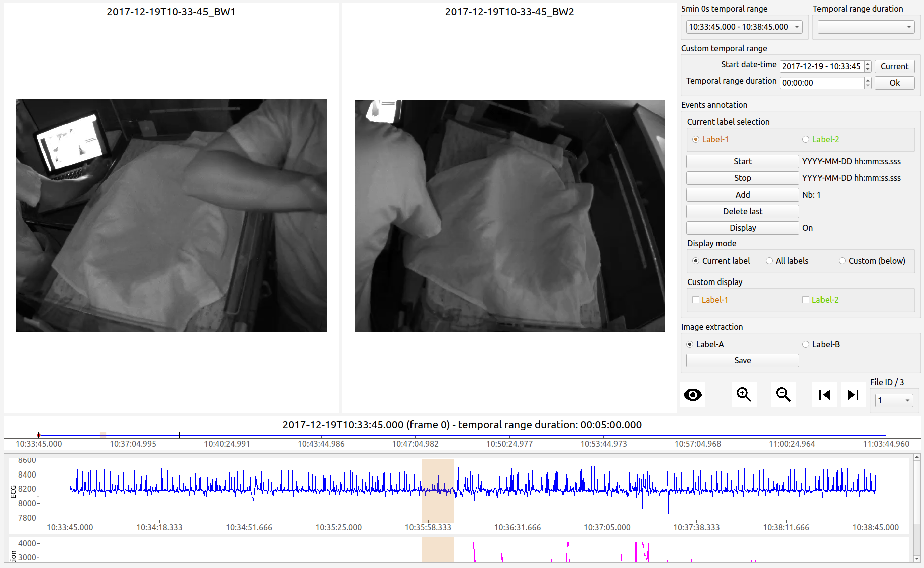924x568 pixels.
Task: Click the Start annotation button
Action: click(x=743, y=161)
